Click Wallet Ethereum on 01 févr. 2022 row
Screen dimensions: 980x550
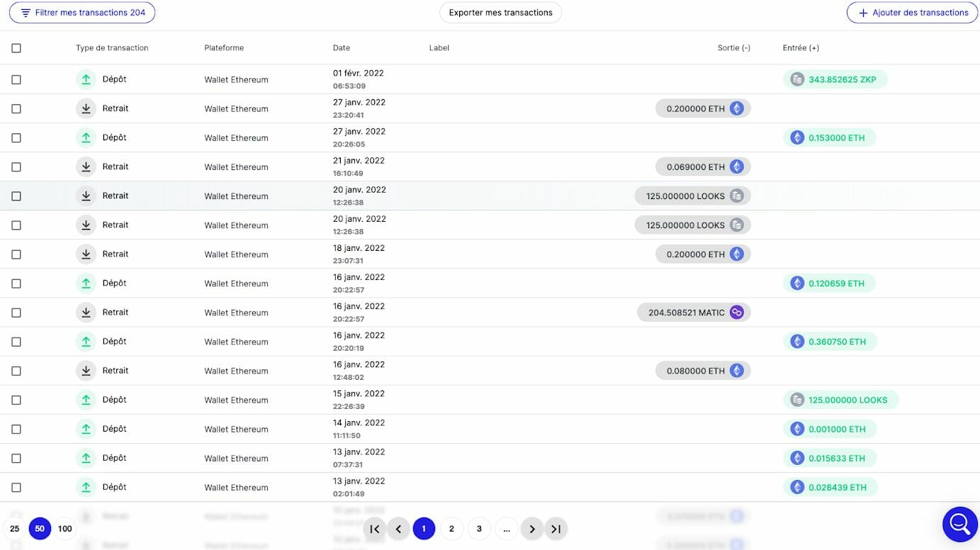236,80
